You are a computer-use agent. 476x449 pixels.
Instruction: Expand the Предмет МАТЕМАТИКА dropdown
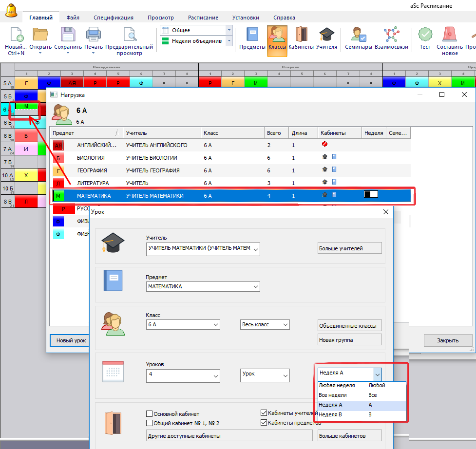pos(203,287)
